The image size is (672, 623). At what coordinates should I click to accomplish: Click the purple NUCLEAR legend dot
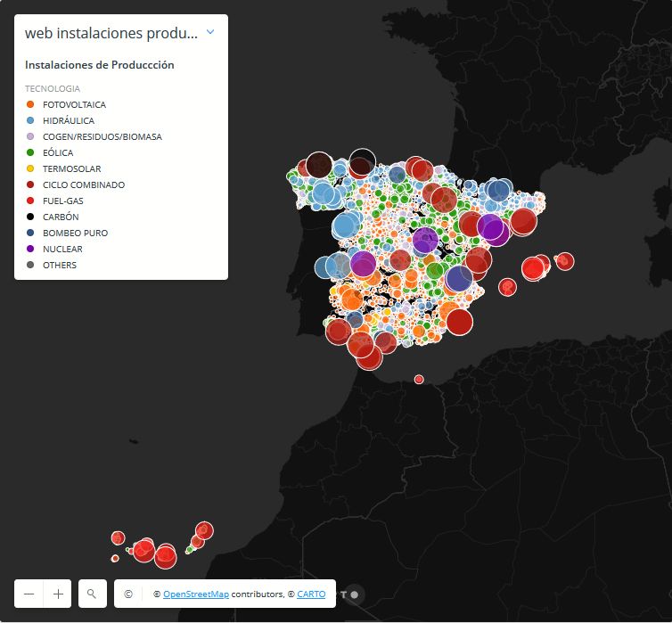click(30, 249)
